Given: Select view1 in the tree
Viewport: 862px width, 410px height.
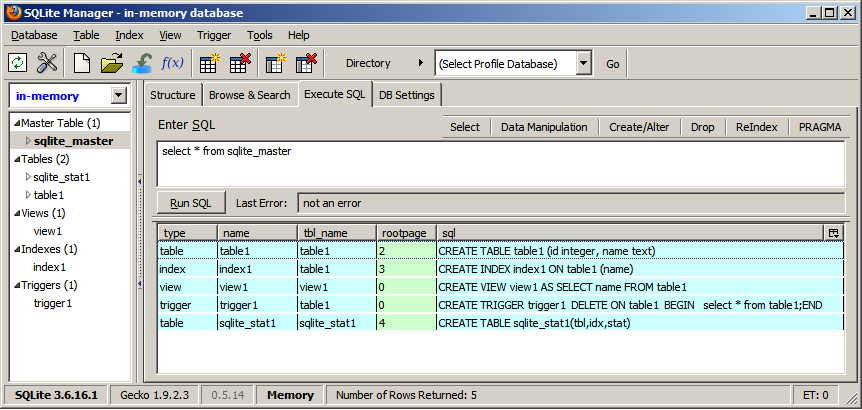Looking at the screenshot, I should [x=48, y=231].
